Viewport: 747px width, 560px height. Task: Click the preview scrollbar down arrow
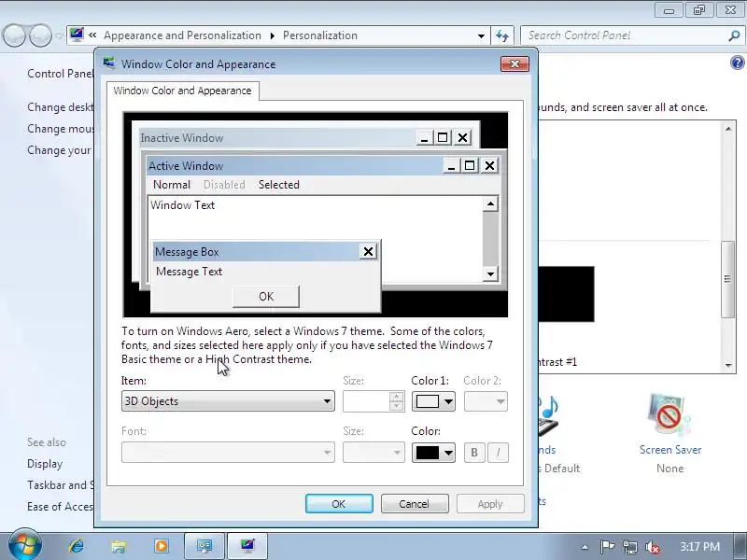pyautogui.click(x=490, y=273)
